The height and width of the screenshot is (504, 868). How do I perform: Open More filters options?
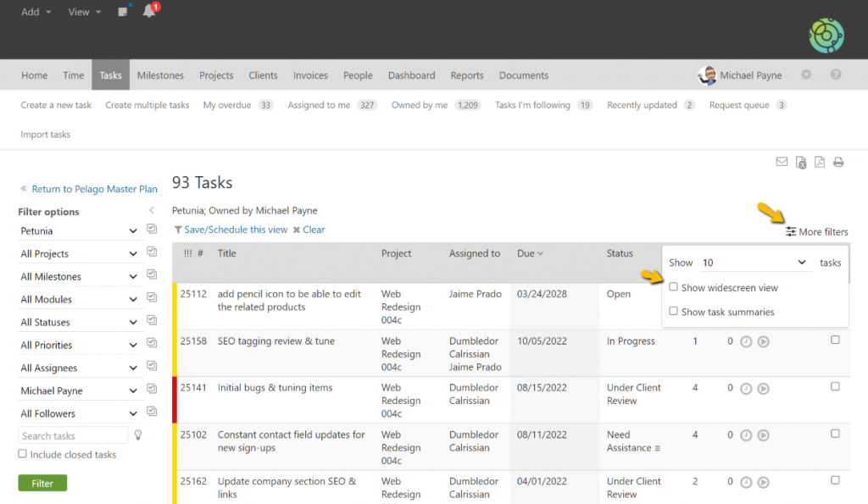817,232
